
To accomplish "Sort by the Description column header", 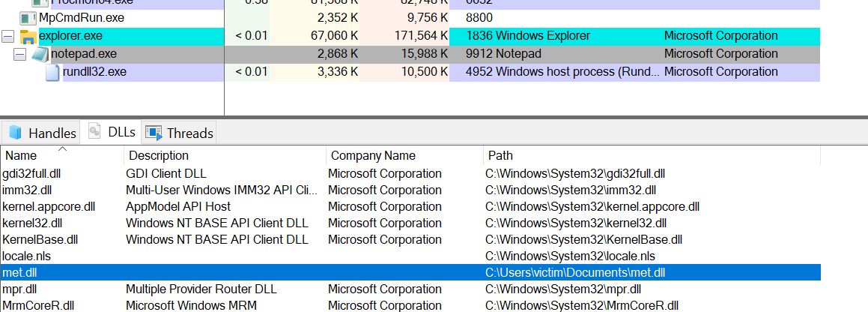I will coord(159,156).
